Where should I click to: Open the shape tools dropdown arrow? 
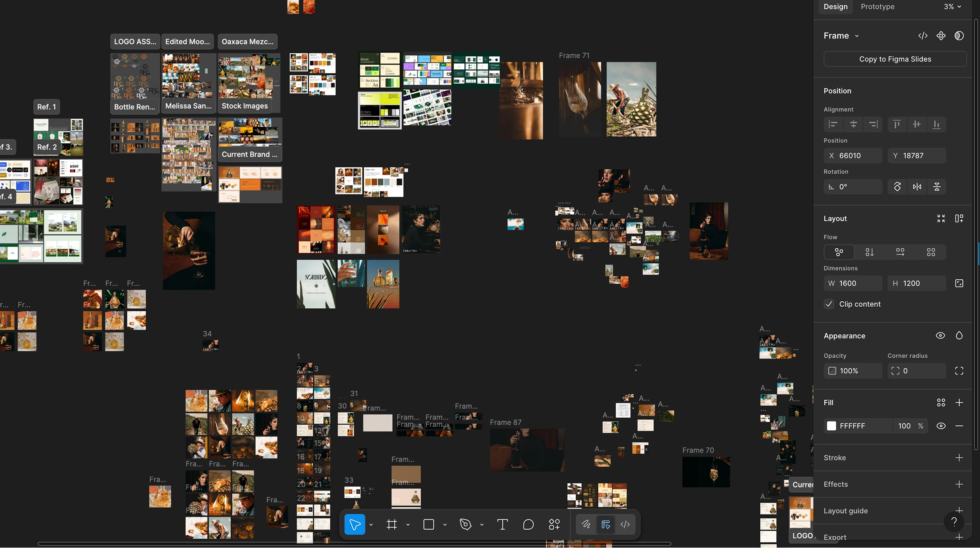click(x=445, y=525)
